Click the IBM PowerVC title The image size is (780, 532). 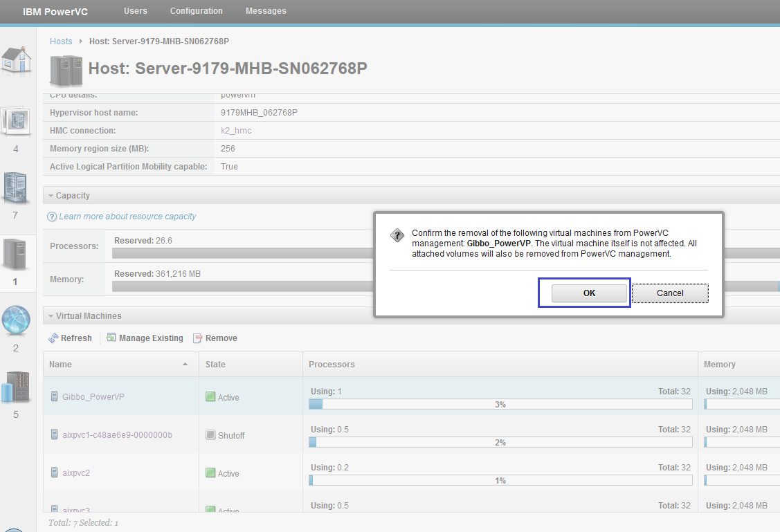(55, 12)
